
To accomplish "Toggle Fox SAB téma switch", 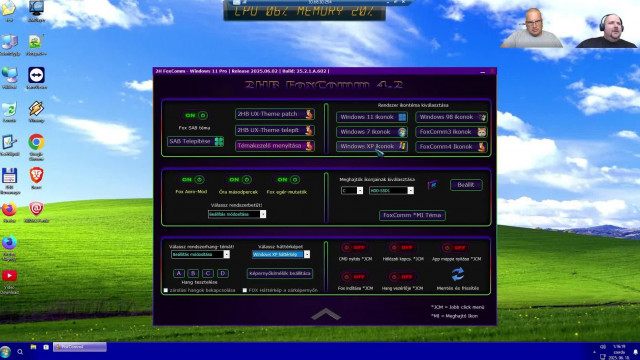I will pos(196,116).
